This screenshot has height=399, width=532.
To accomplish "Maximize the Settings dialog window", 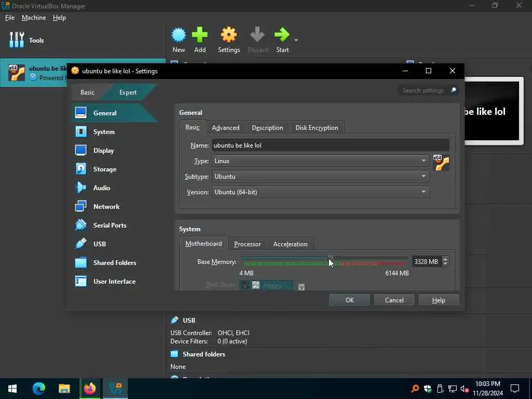I will click(429, 71).
